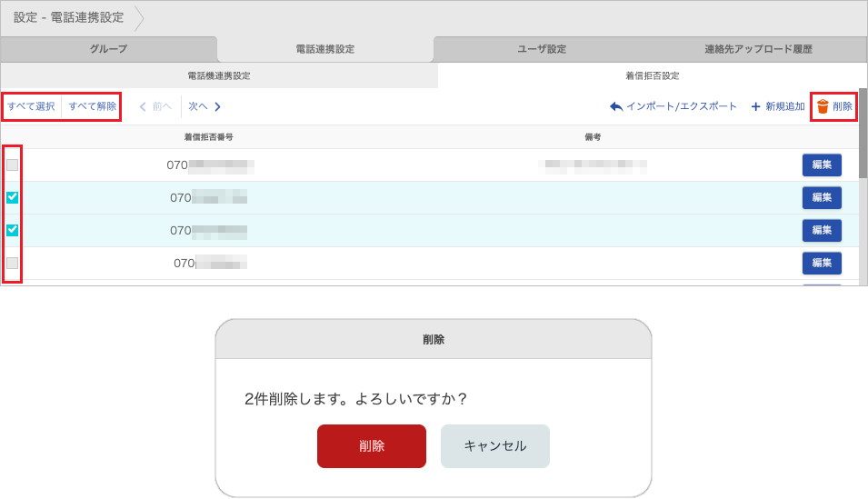The image size is (868, 499).
Task: Uncheck the third row's checked checkbox
Action: [x=12, y=230]
